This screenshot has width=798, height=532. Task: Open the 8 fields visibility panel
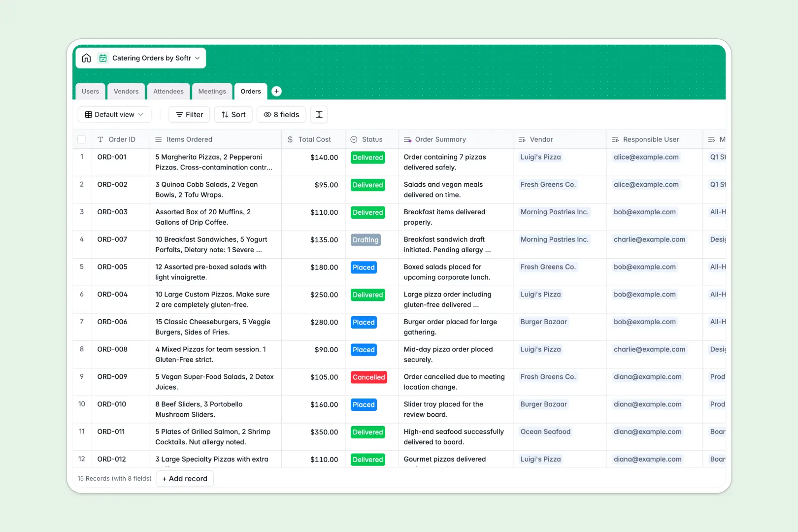(281, 114)
